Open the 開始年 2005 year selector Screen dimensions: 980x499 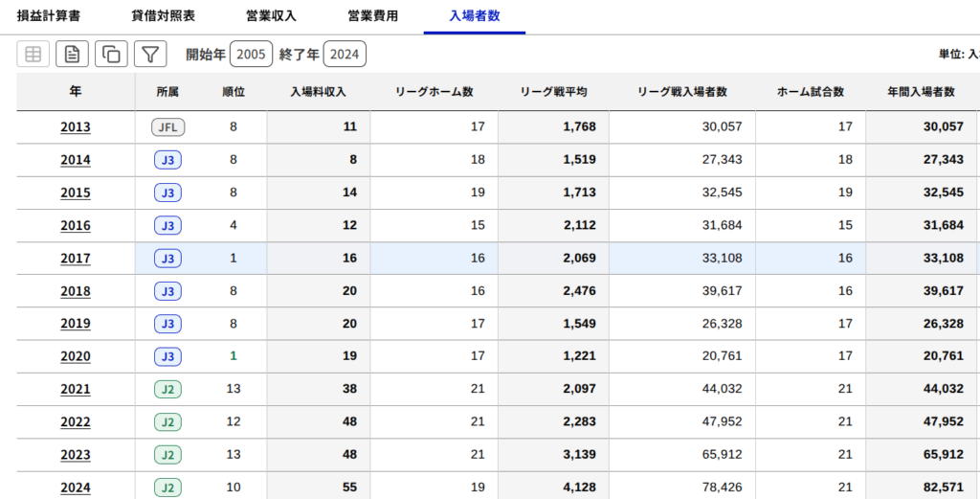(251, 55)
